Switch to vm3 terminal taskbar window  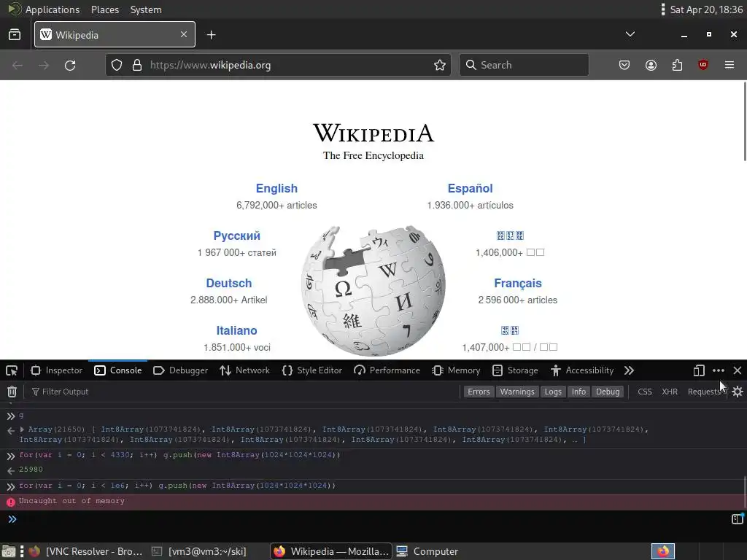click(199, 551)
